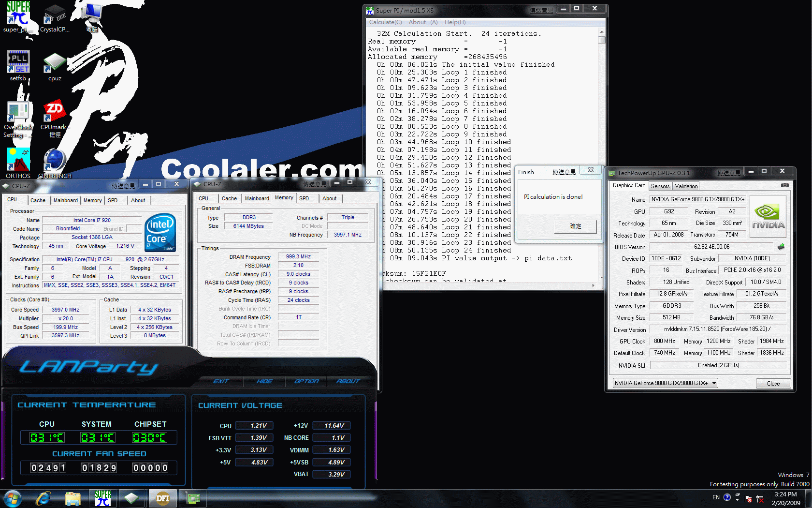Switch to CPU-Z taskbar button
This screenshot has width=812, height=508.
click(131, 498)
